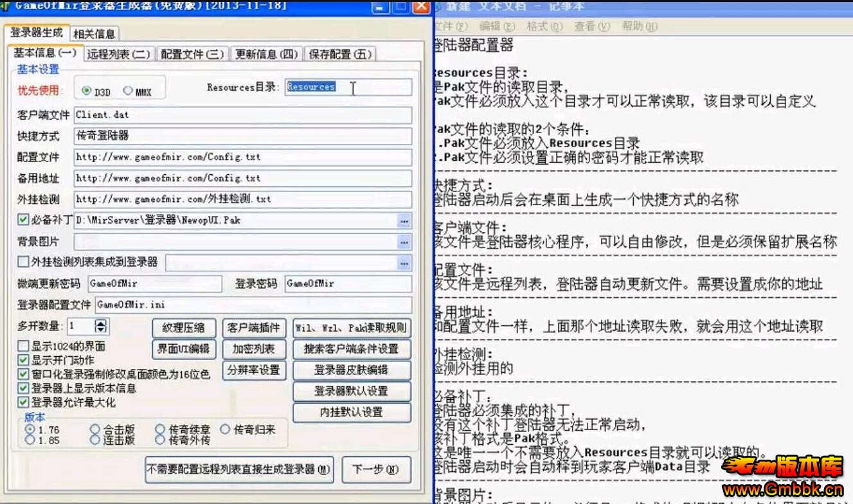Select the 传奇归来 version option
This screenshot has height=504, width=853.
tap(225, 429)
